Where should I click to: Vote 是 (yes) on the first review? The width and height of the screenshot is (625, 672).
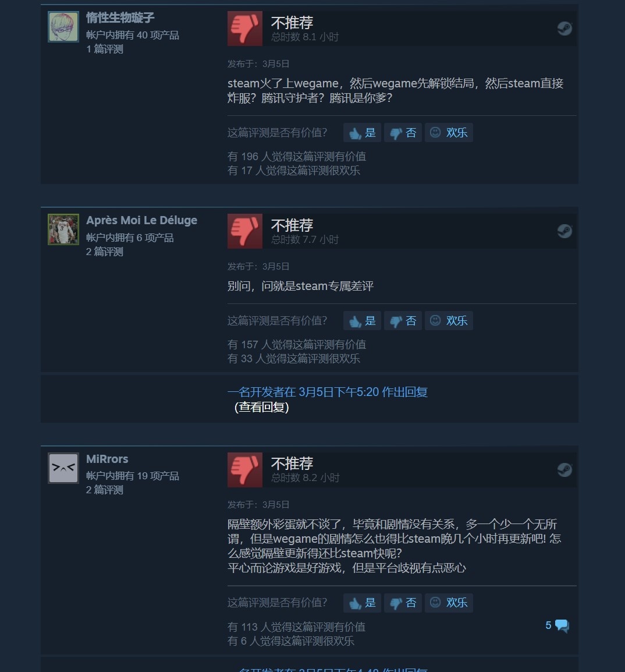tap(362, 132)
